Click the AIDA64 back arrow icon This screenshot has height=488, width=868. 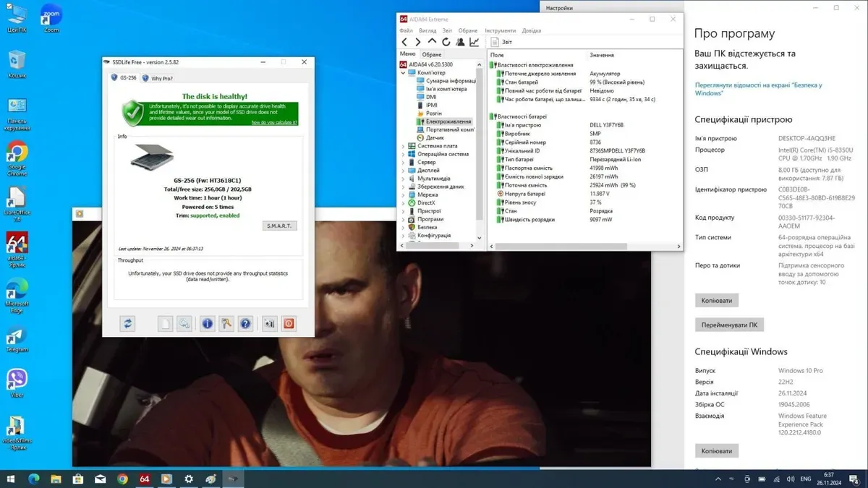tap(405, 43)
